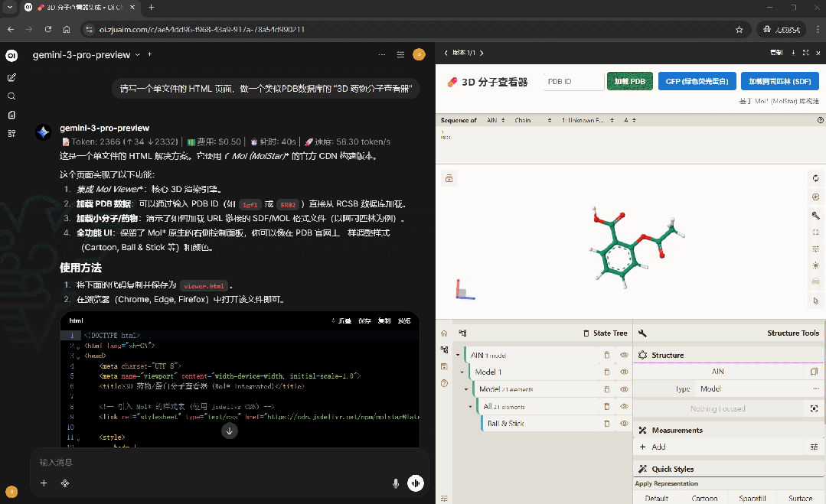The image size is (826, 504).
Task: Apply Default representation quick style
Action: point(656,498)
